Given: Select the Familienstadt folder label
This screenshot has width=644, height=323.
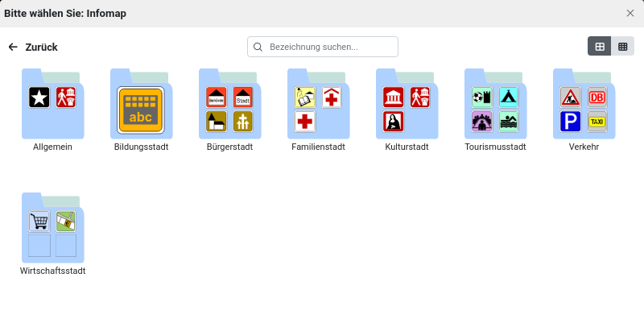Looking at the screenshot, I should tap(318, 147).
